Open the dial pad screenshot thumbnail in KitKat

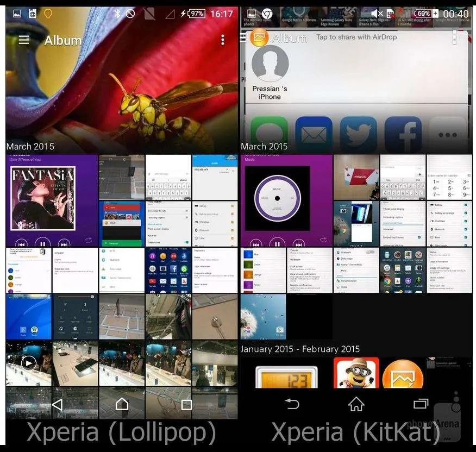click(449, 177)
